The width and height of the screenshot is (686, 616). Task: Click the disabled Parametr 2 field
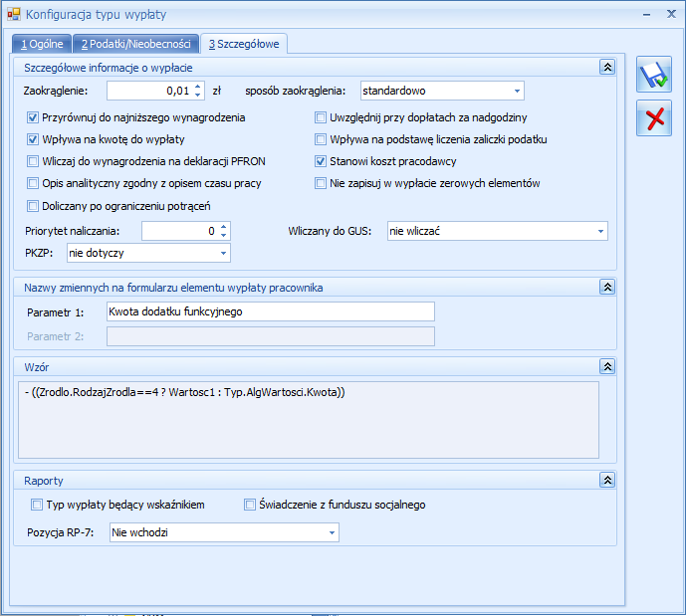pyautogui.click(x=271, y=336)
